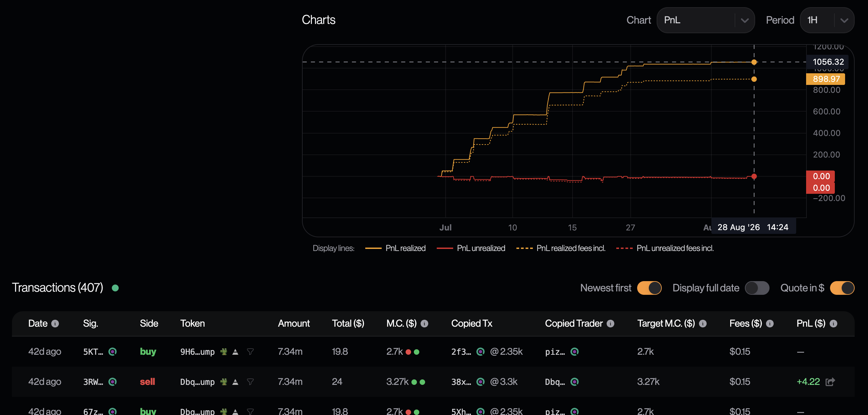The height and width of the screenshot is (415, 868).
Task: Open the explorer icon beside trader piz… in first row
Action: click(575, 352)
